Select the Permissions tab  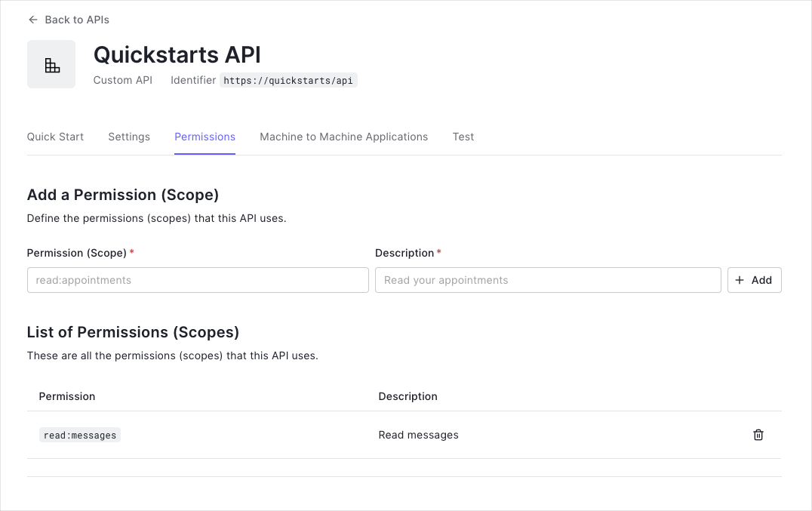(205, 137)
